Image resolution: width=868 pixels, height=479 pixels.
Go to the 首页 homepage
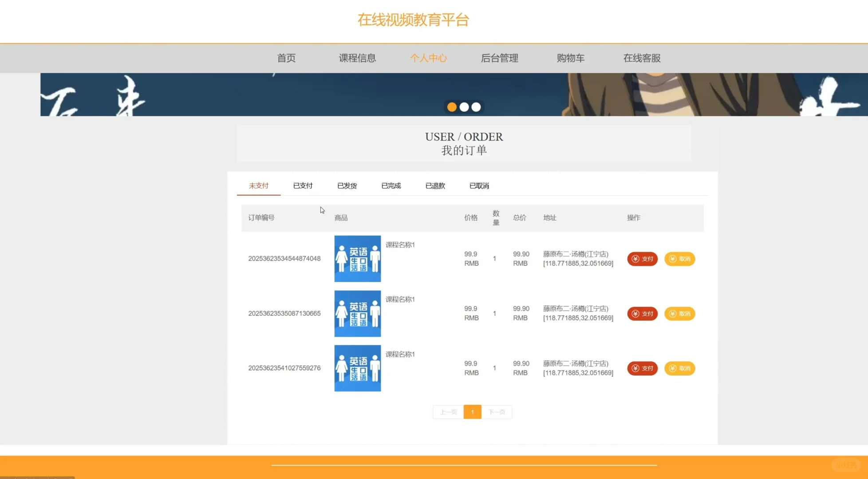286,58
